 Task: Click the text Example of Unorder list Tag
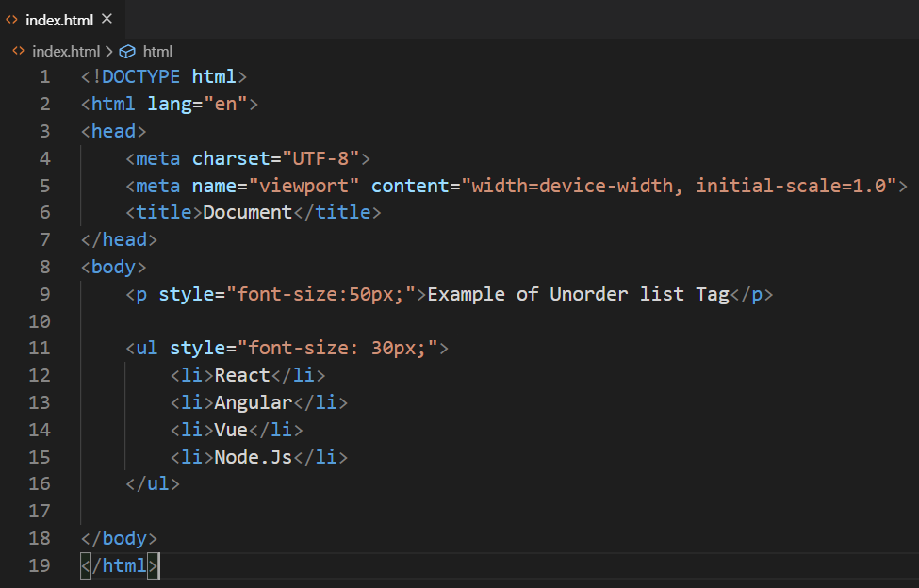(579, 294)
